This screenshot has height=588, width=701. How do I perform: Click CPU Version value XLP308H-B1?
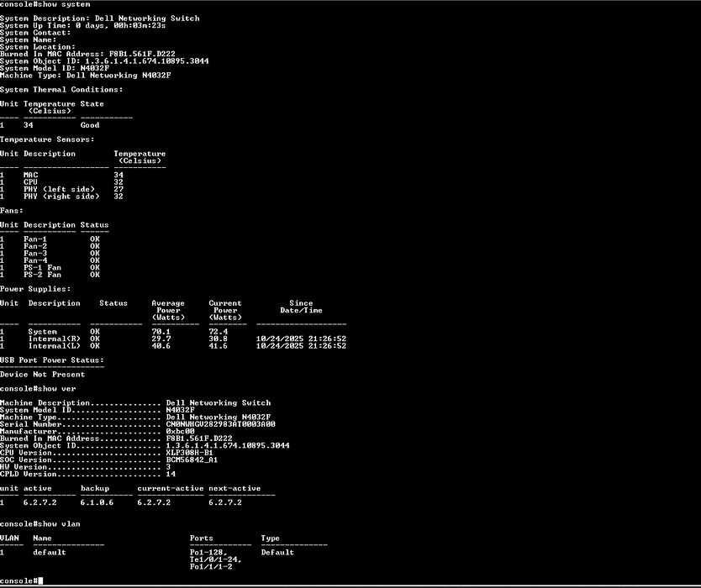[190, 453]
